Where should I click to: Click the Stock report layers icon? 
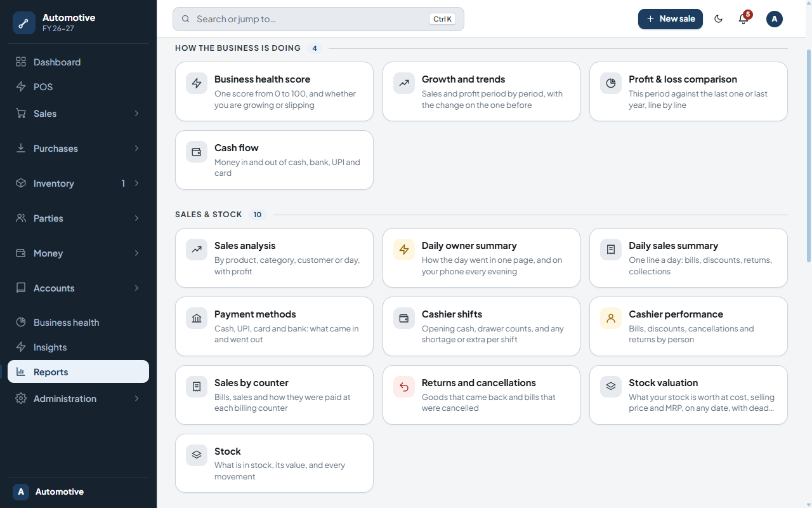pyautogui.click(x=197, y=455)
